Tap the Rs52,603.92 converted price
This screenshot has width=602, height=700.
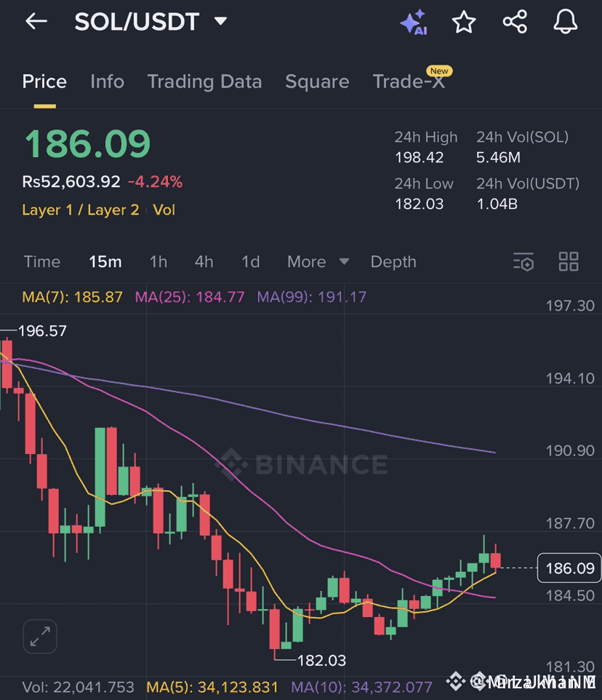pyautogui.click(x=71, y=182)
